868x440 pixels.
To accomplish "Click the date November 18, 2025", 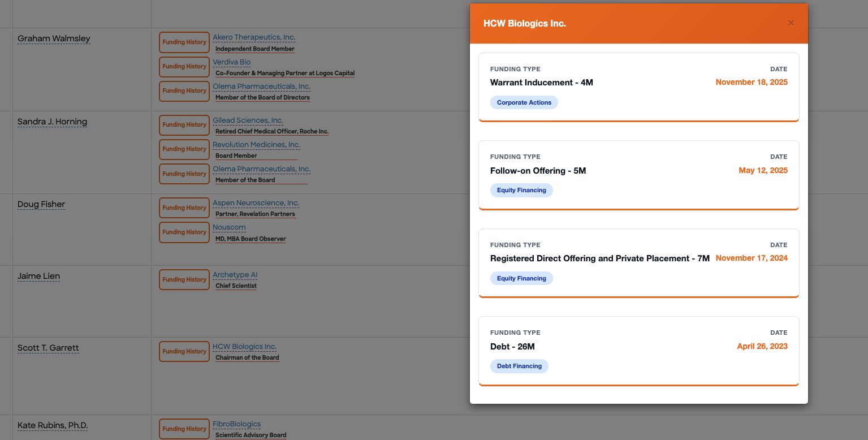I will pyautogui.click(x=752, y=83).
